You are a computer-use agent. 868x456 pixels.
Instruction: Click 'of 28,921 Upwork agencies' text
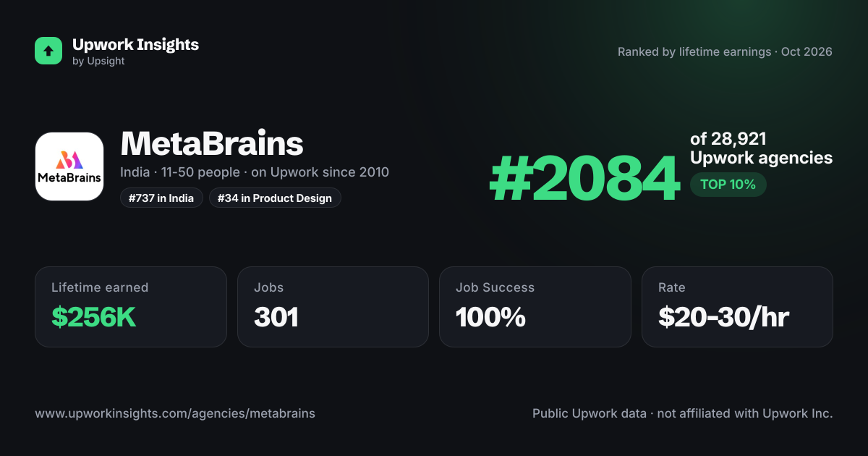coord(761,148)
